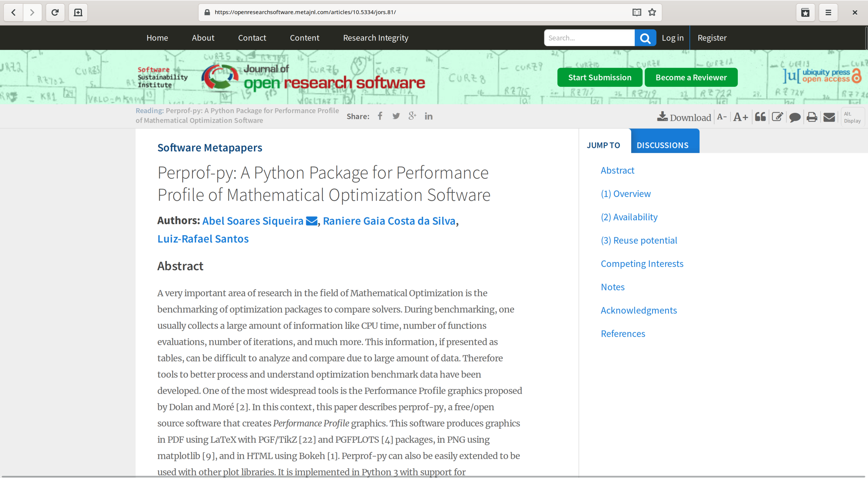Viewport: 868px width, 478px height.
Task: Share article on Facebook
Action: pos(380,116)
